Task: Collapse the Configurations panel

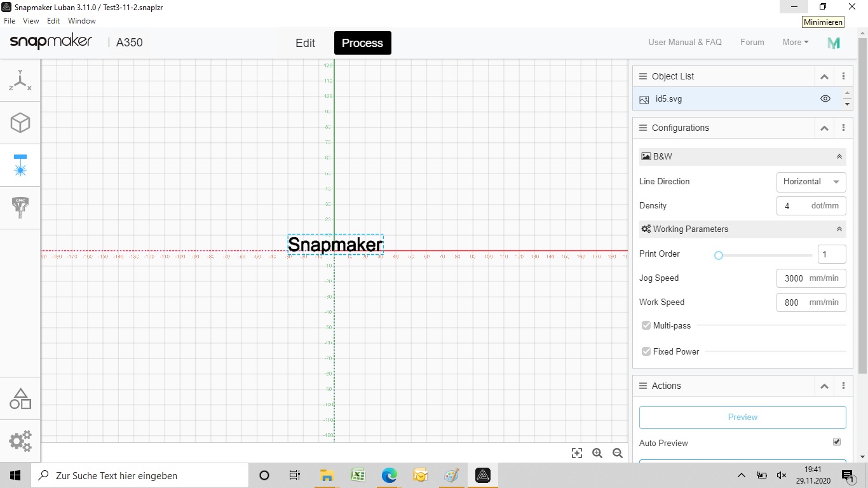Action: [x=824, y=127]
